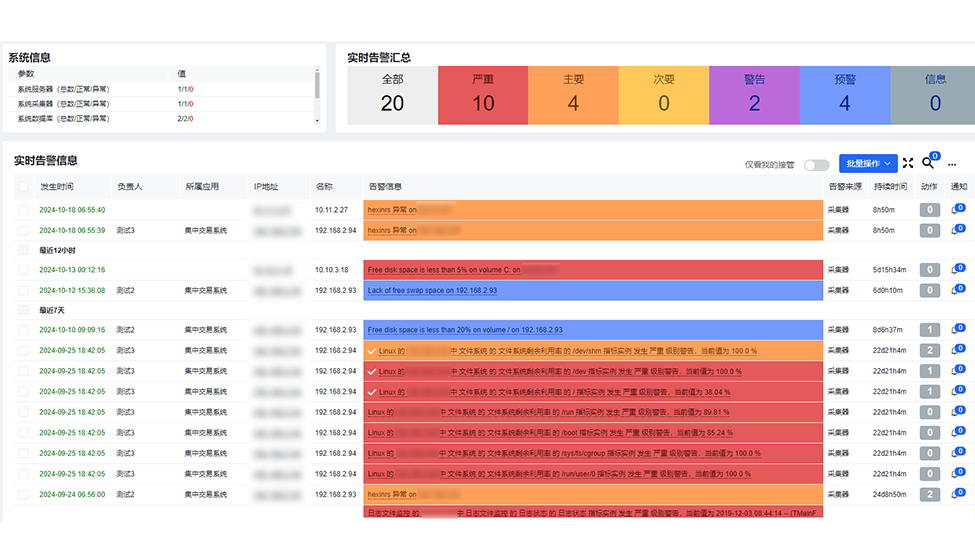Check the row dated 2024-10-12 15:36:08
The height and width of the screenshot is (556, 975).
point(24,290)
